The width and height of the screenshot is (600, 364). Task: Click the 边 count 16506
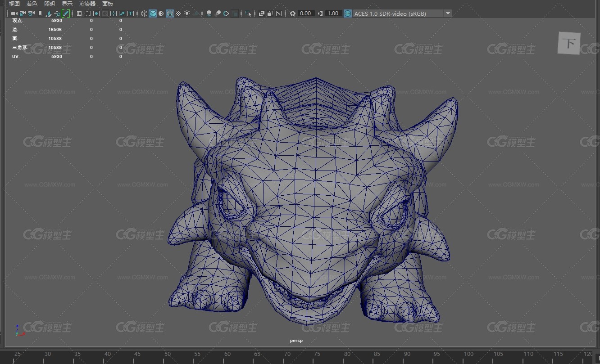click(x=55, y=30)
